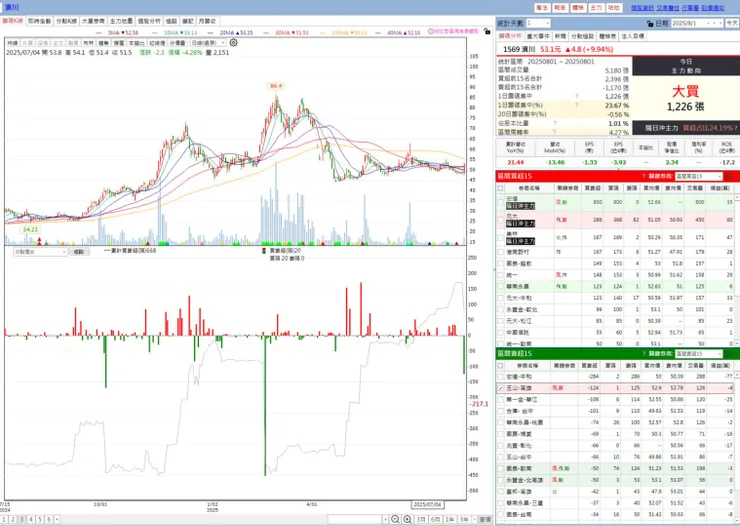Zoom out chart with minus magnifier
This screenshot has width=740, height=526.
point(395,519)
